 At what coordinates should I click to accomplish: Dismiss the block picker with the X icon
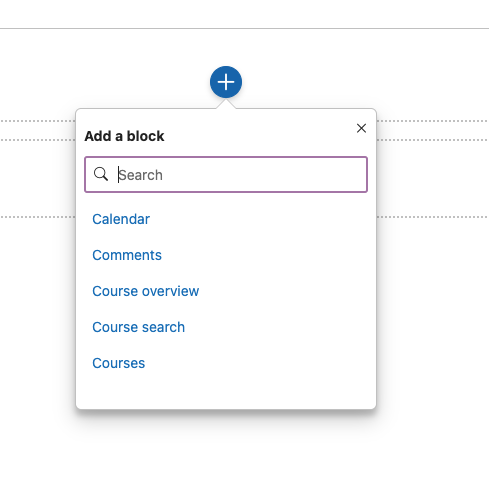pyautogui.click(x=361, y=128)
